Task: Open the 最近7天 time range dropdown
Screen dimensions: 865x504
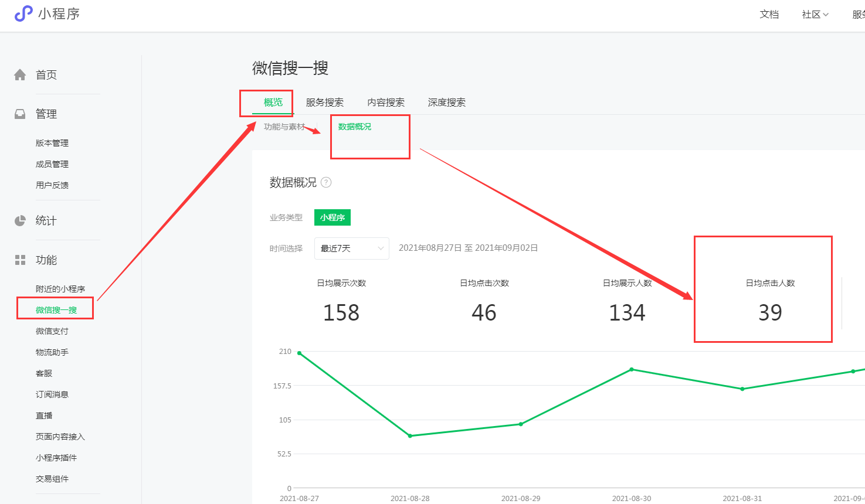Action: tap(352, 248)
